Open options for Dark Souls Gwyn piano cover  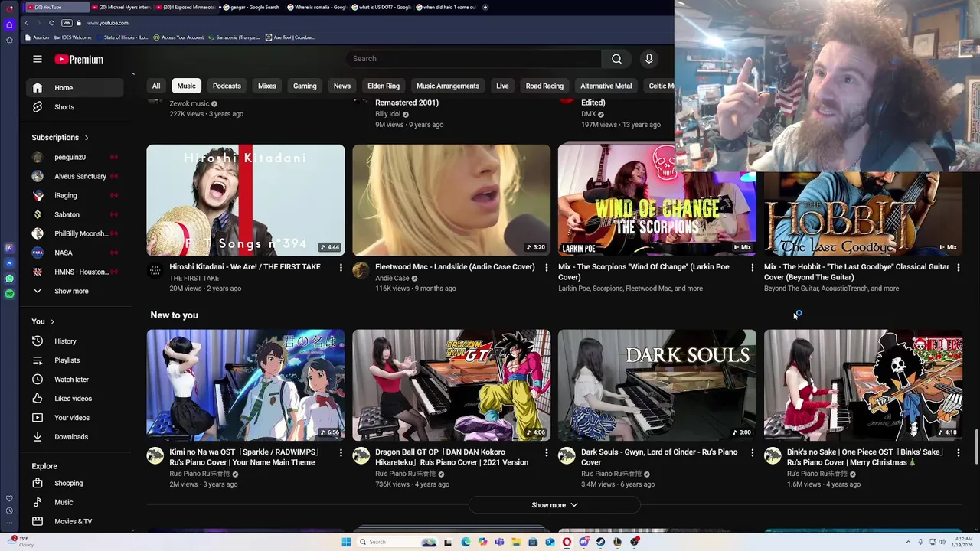pos(752,452)
